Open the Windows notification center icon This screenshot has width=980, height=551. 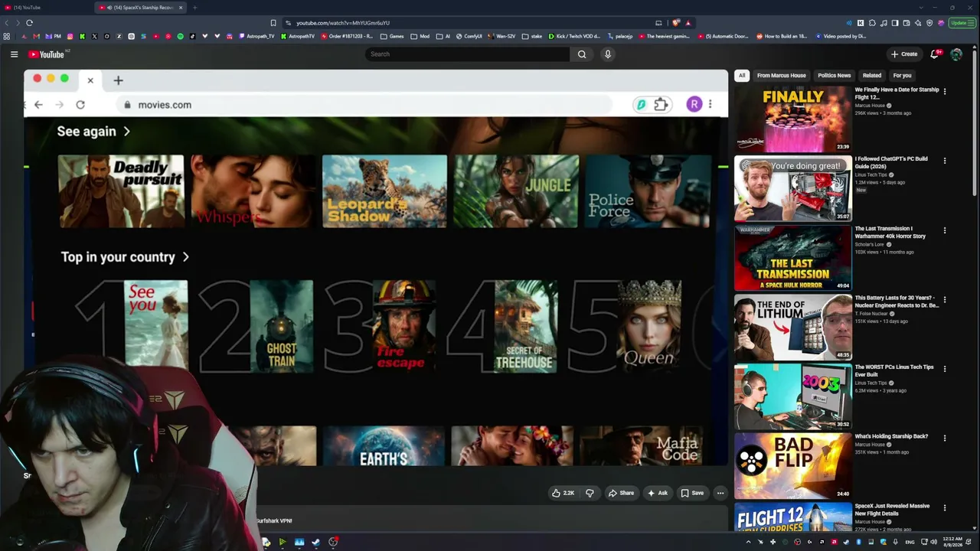point(969,542)
